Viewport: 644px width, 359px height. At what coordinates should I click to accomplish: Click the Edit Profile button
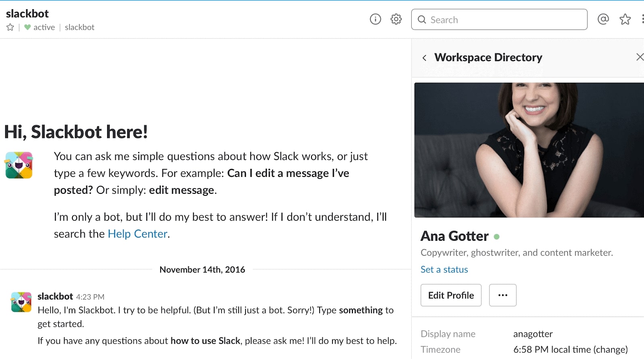coord(451,295)
